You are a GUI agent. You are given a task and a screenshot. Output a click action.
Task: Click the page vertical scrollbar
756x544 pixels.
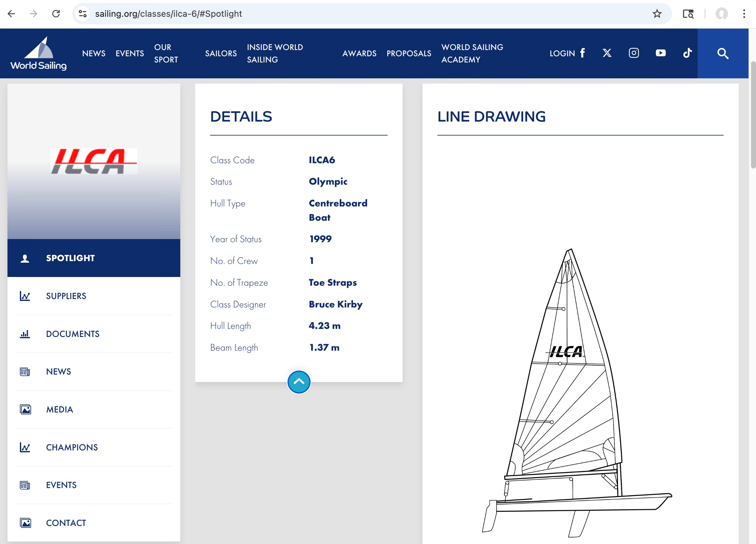[753, 115]
